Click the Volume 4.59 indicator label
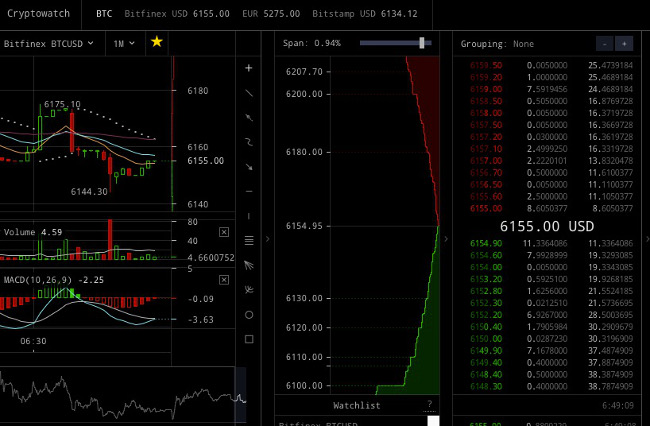 pos(33,232)
